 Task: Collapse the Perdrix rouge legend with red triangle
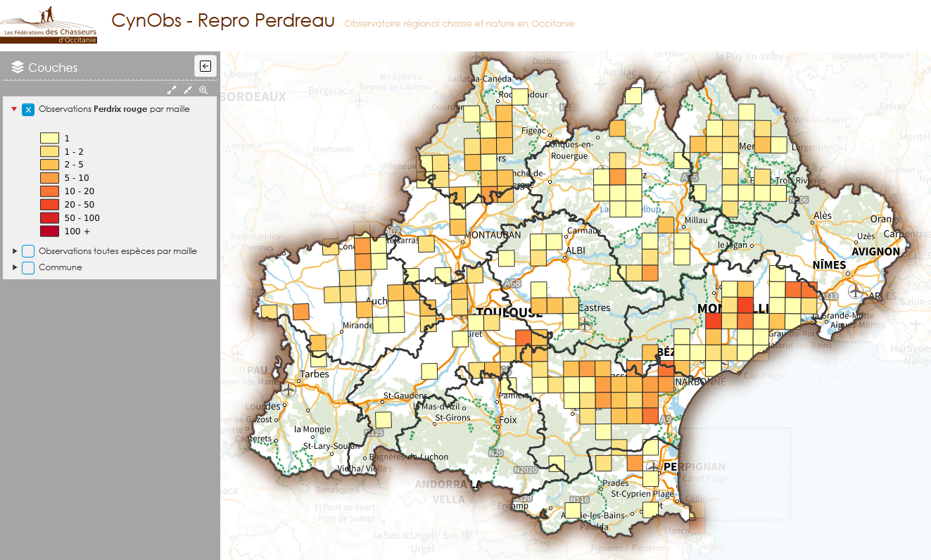[14, 109]
